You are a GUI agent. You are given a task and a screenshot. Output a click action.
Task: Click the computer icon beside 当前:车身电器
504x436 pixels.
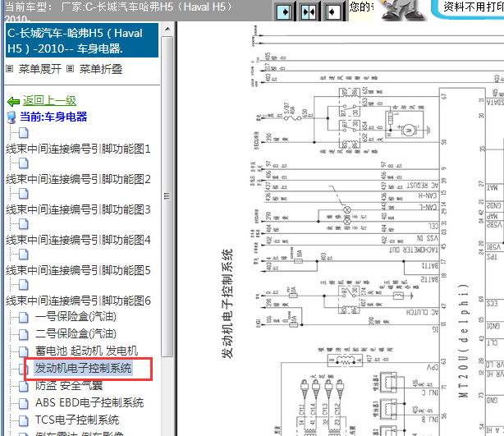(11, 117)
